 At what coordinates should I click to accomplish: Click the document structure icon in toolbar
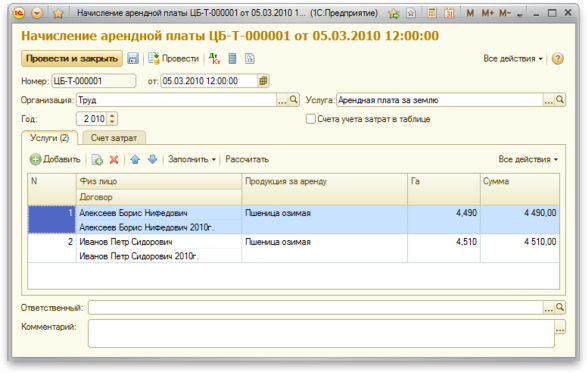[x=250, y=58]
